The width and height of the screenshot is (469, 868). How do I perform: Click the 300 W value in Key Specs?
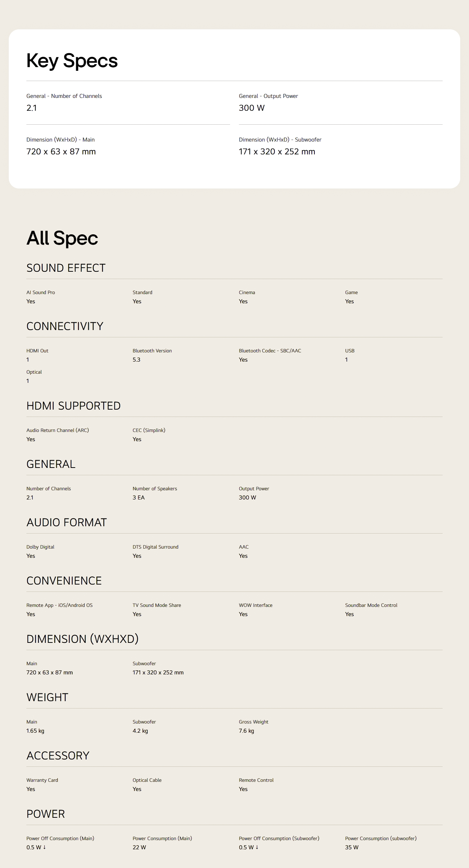click(252, 108)
